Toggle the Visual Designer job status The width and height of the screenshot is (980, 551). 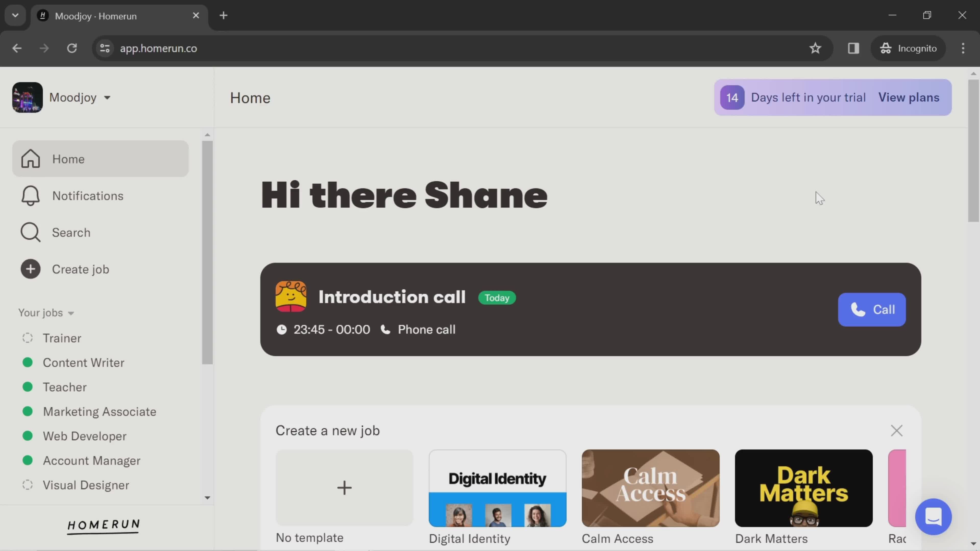(27, 484)
